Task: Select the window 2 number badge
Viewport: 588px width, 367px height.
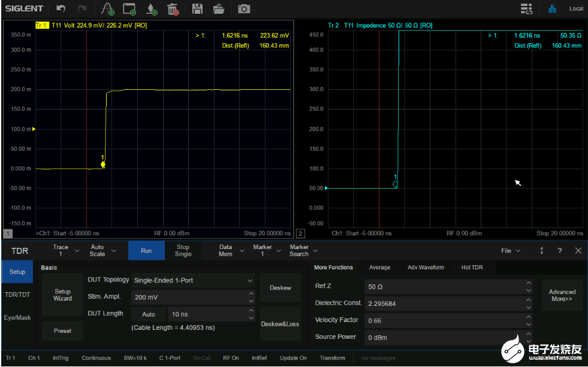Action: pyautogui.click(x=300, y=233)
